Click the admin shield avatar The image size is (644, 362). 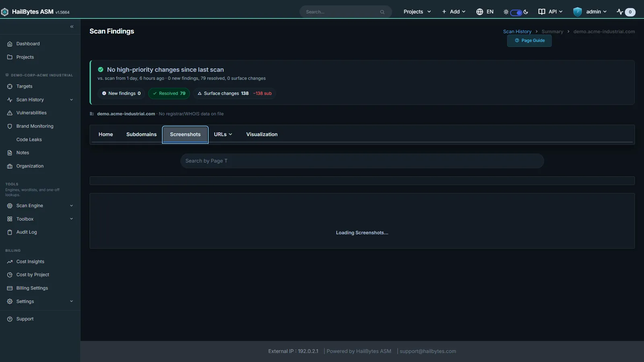(x=578, y=12)
